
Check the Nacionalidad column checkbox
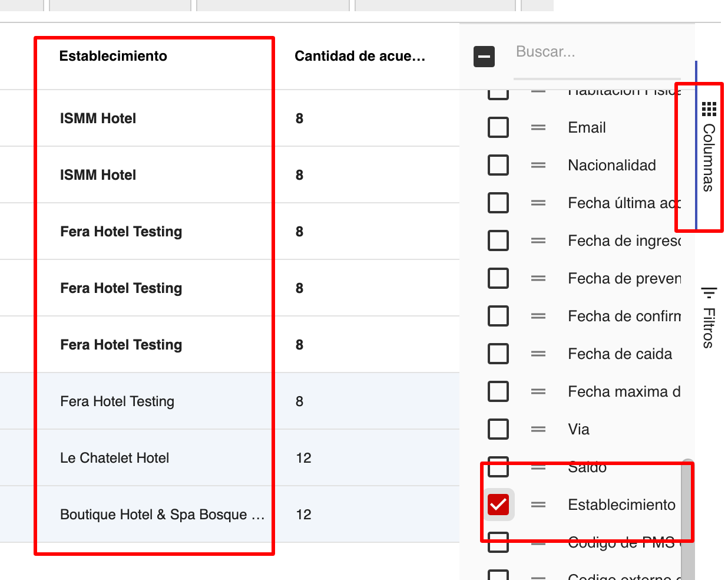[498, 165]
